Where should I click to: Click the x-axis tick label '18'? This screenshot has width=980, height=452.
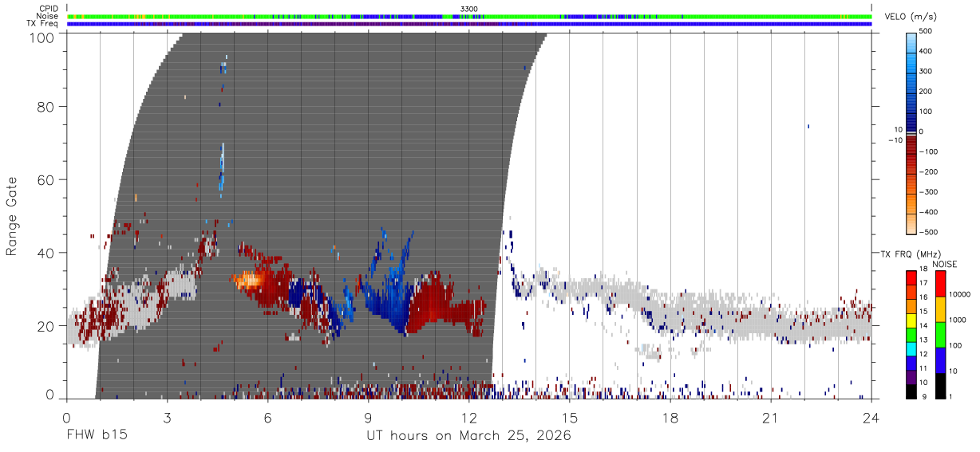point(670,419)
